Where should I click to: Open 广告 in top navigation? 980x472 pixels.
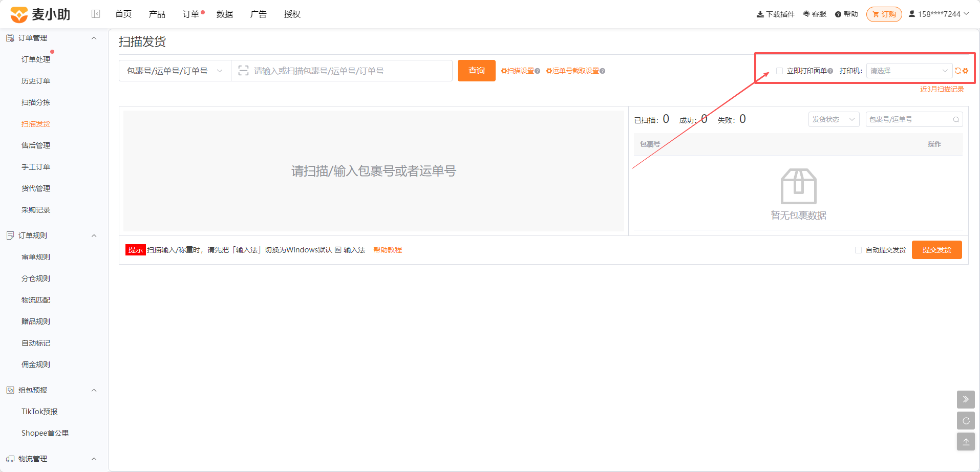tap(259, 14)
